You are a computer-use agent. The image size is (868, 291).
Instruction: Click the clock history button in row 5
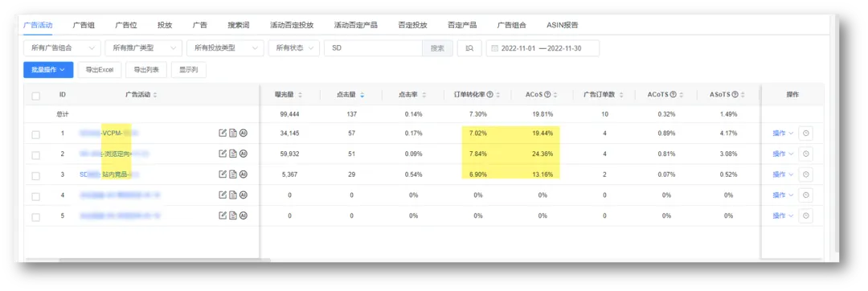tap(806, 215)
